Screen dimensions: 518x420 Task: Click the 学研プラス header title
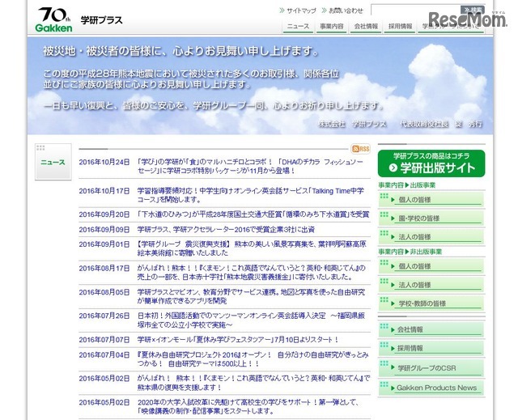[x=101, y=20]
